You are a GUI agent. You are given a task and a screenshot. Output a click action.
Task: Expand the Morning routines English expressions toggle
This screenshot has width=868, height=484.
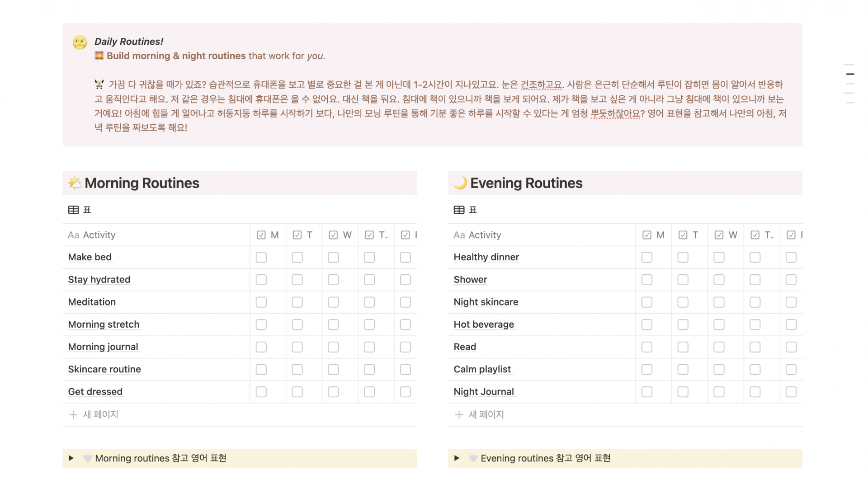click(71, 458)
